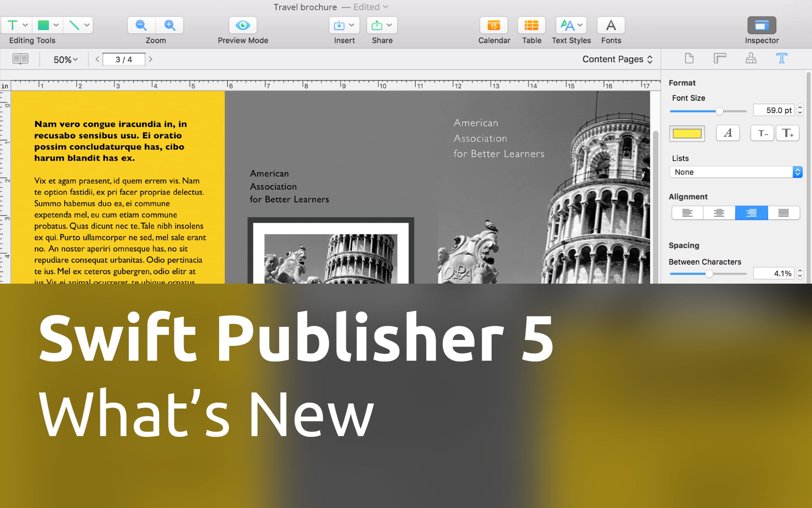Expand the Text Styles dropdown arrow

click(580, 25)
